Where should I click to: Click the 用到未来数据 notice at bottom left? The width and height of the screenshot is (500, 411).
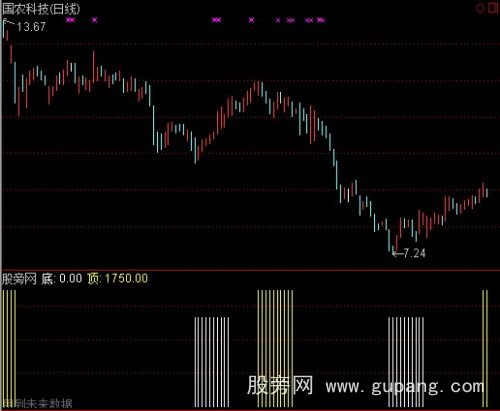[37, 404]
